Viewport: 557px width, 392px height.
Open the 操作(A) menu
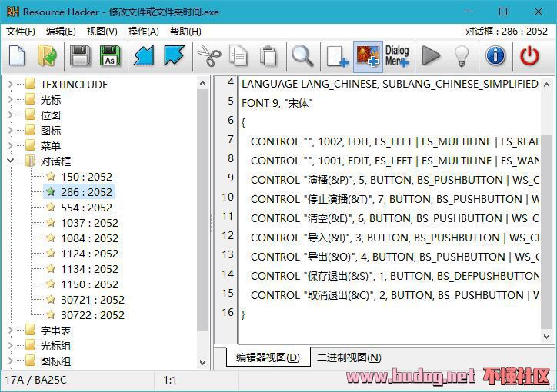143,32
